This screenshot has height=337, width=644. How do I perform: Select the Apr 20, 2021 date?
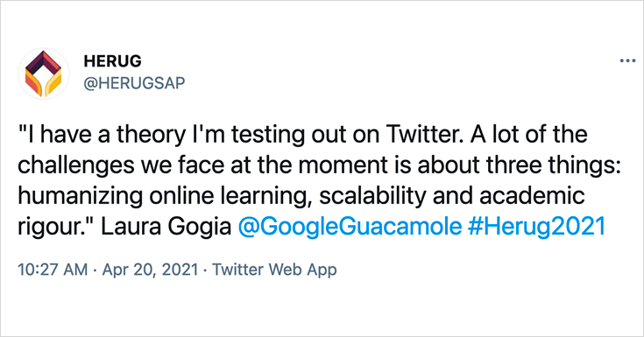point(151,270)
